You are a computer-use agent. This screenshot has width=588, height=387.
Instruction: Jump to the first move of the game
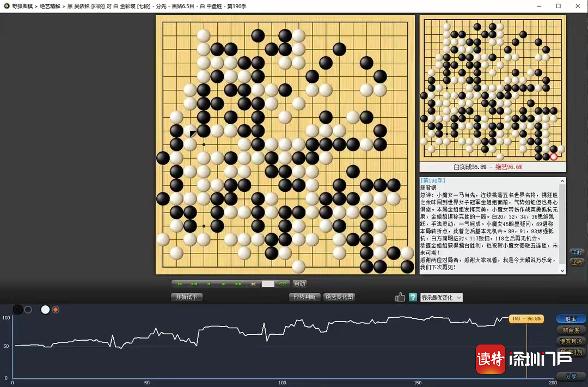179,284
